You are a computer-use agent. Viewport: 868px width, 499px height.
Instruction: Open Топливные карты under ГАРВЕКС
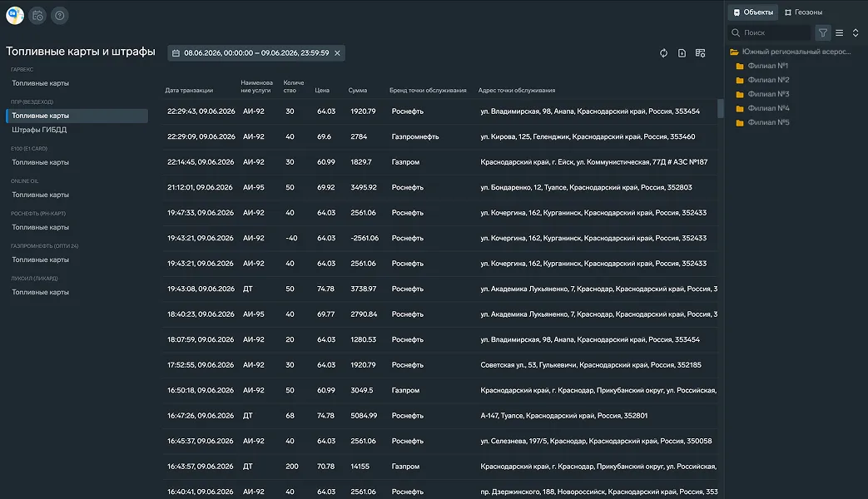tap(41, 83)
